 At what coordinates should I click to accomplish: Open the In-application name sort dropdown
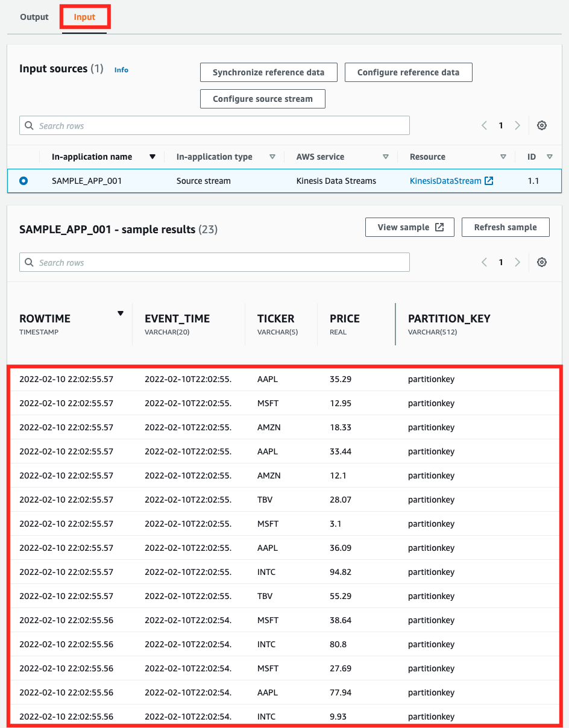pos(152,156)
